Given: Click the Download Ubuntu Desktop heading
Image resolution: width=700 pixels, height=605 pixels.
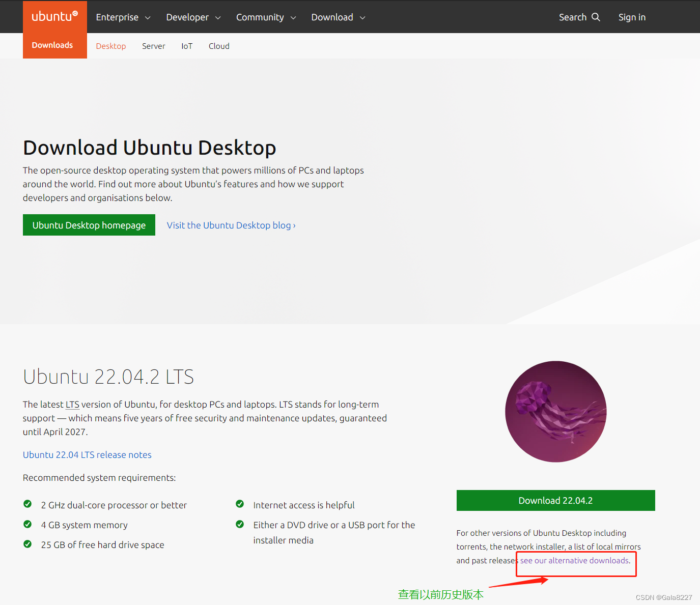Looking at the screenshot, I should [150, 148].
